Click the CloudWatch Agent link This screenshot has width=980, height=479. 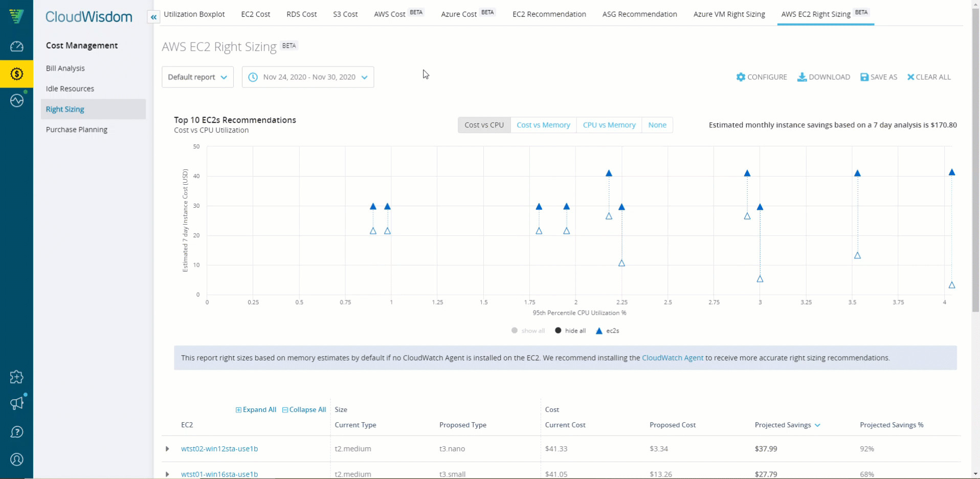672,358
